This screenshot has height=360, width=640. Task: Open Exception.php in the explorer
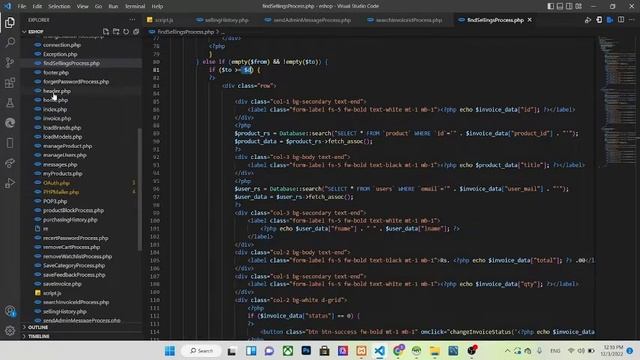point(60,54)
